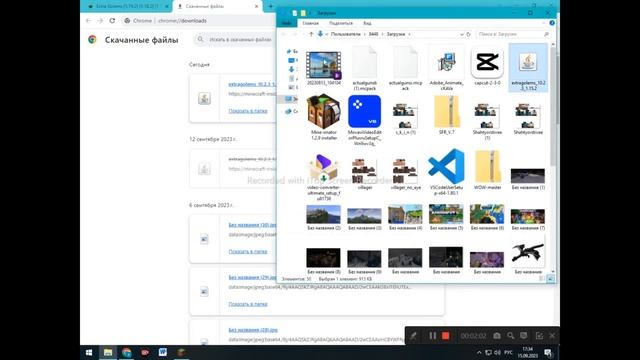Open the Главная ribbon tab
Screen dimensions: 640x360
coord(310,23)
